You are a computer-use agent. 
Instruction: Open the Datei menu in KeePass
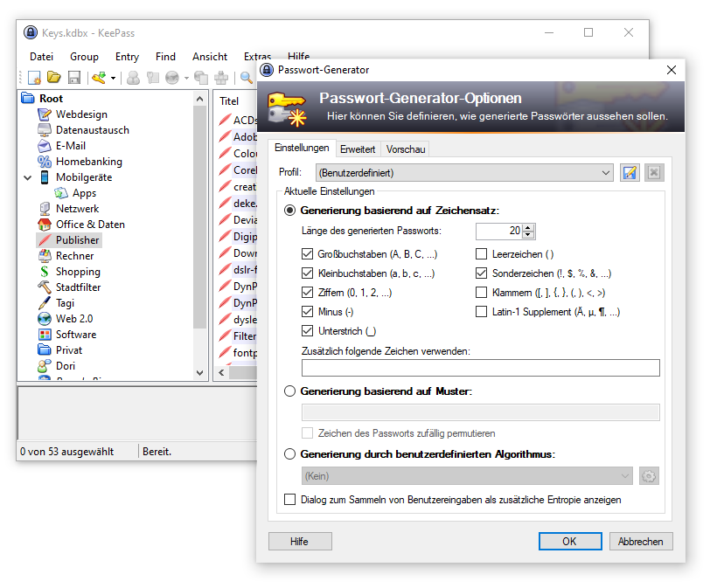click(41, 57)
